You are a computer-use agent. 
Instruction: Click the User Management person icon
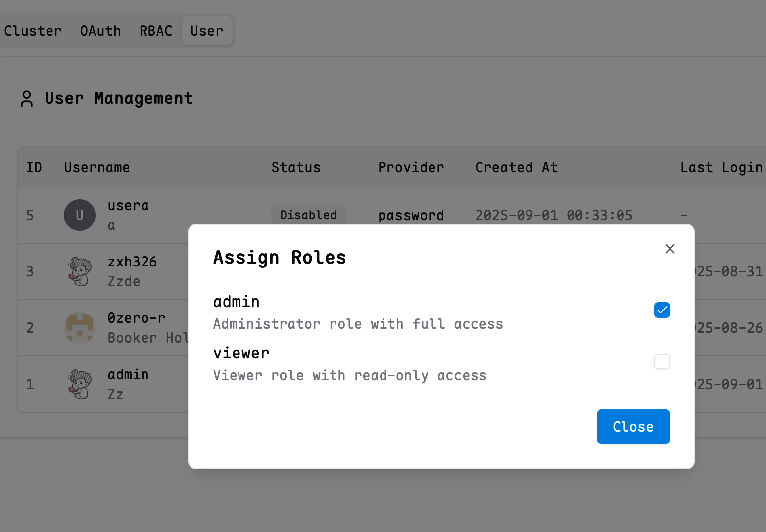coord(27,98)
